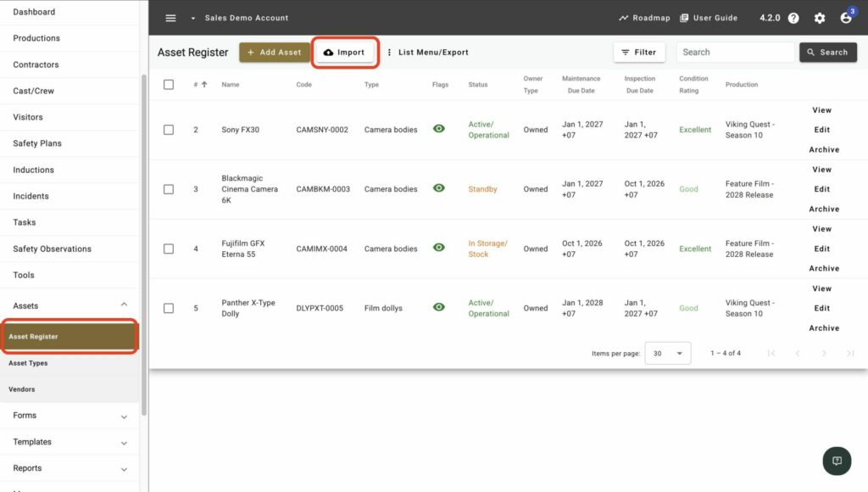Expand the Templates sidebar section
868x492 pixels.
(x=70, y=442)
